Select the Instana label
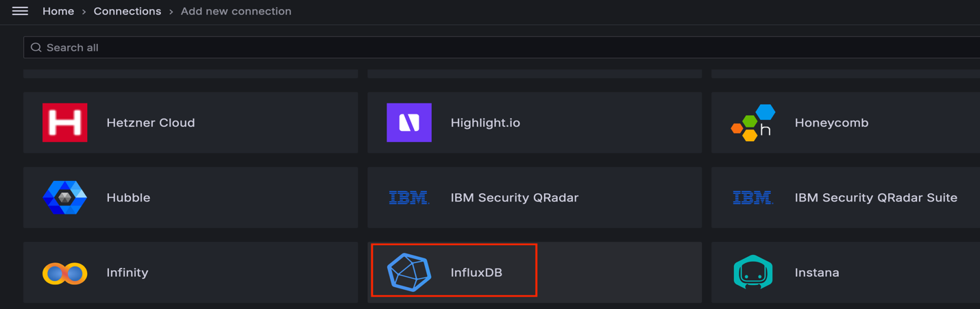This screenshot has height=309, width=980. tap(817, 272)
